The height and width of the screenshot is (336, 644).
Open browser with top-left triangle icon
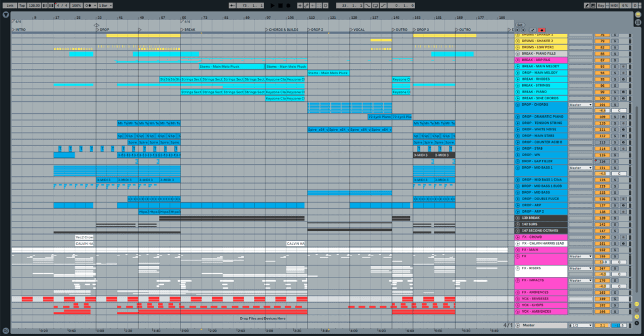pyautogui.click(x=5, y=14)
